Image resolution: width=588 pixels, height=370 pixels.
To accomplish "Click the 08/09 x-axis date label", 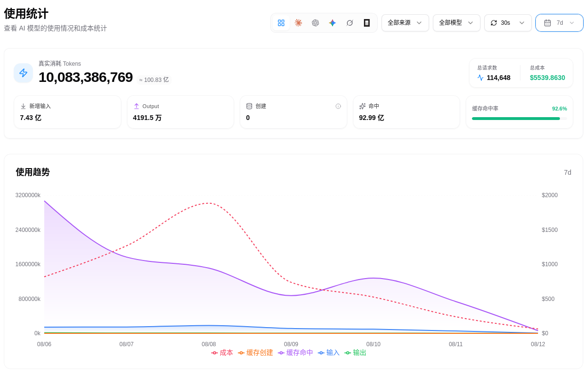I will coord(291,344).
